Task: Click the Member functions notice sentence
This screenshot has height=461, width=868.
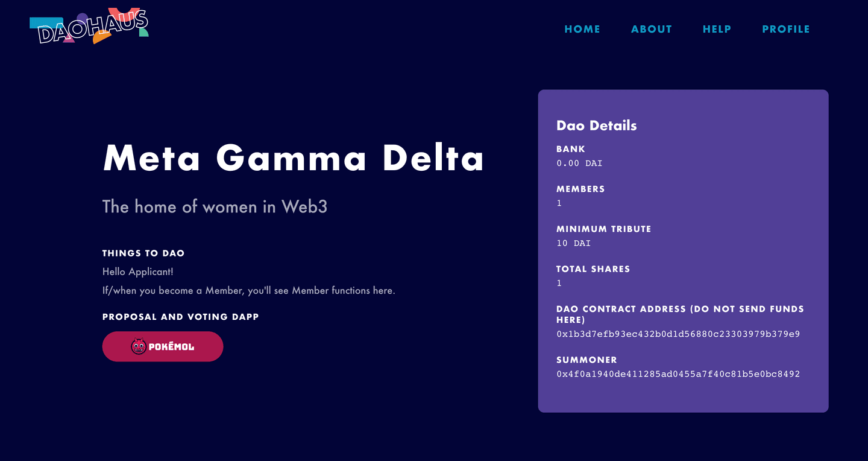Action: pos(249,291)
